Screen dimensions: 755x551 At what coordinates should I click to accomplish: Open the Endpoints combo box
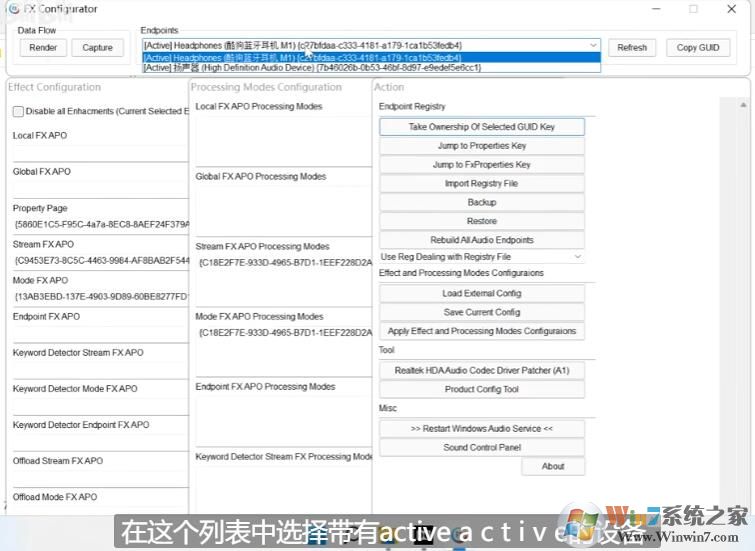371,45
